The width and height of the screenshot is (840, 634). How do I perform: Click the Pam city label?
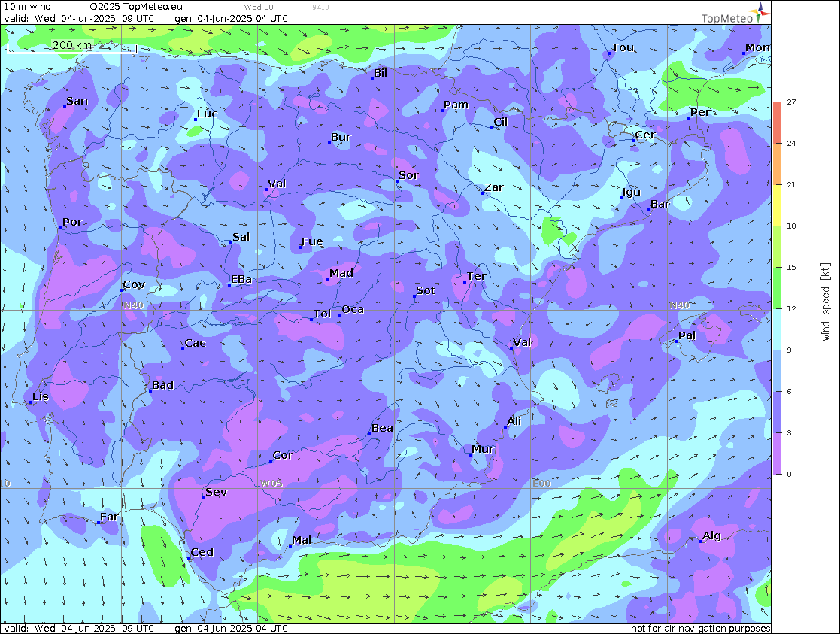[456, 105]
